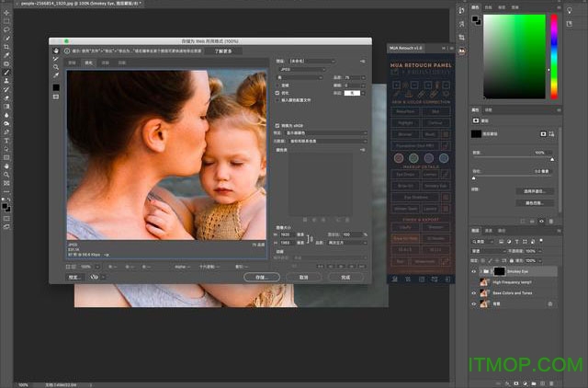This screenshot has width=588, height=388.
Task: Switch to the Layers tab in Layers panel
Action: (x=475, y=231)
